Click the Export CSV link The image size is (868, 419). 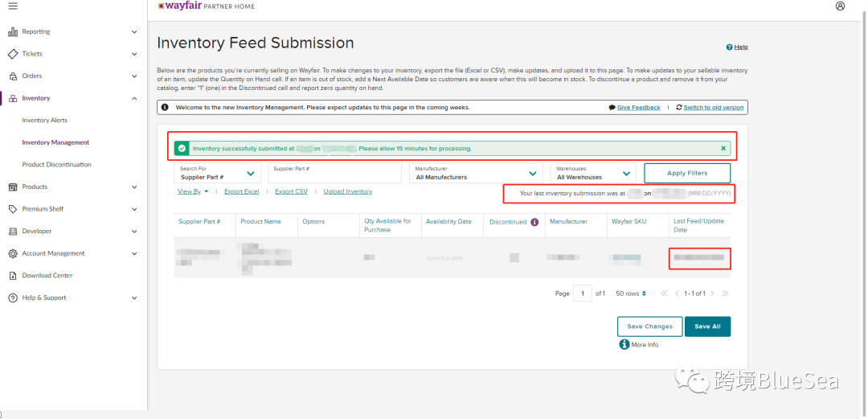(291, 191)
